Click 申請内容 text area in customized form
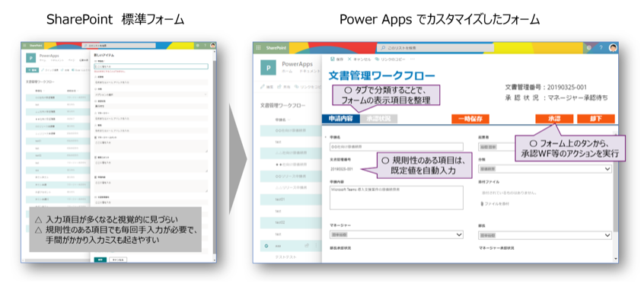The height and width of the screenshot is (284, 644). tap(397, 198)
